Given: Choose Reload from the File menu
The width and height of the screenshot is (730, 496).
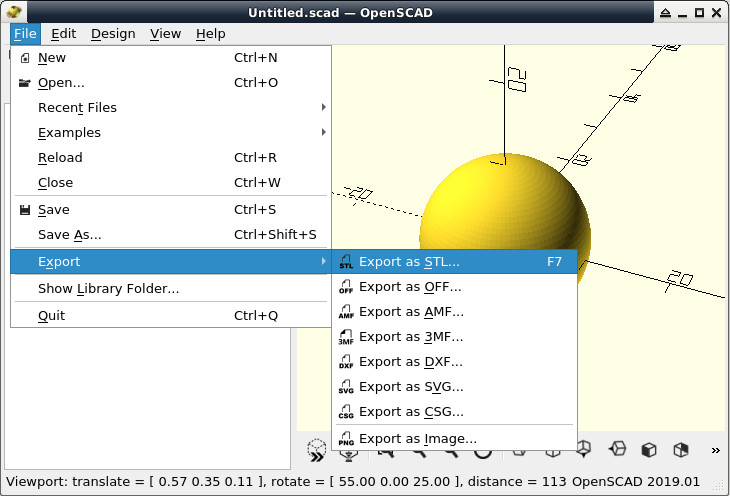Looking at the screenshot, I should coord(171,158).
